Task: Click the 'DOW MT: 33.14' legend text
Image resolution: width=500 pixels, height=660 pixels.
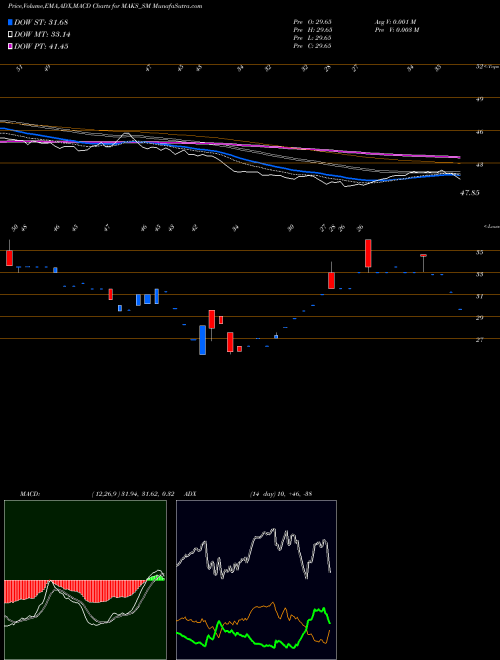Action: [42, 35]
